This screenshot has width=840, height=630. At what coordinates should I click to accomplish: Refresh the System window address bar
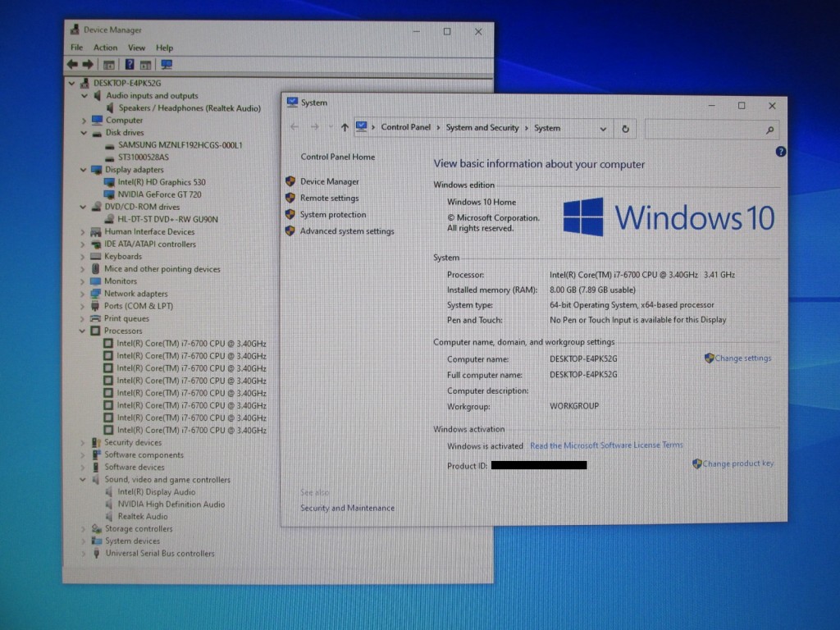[625, 129]
